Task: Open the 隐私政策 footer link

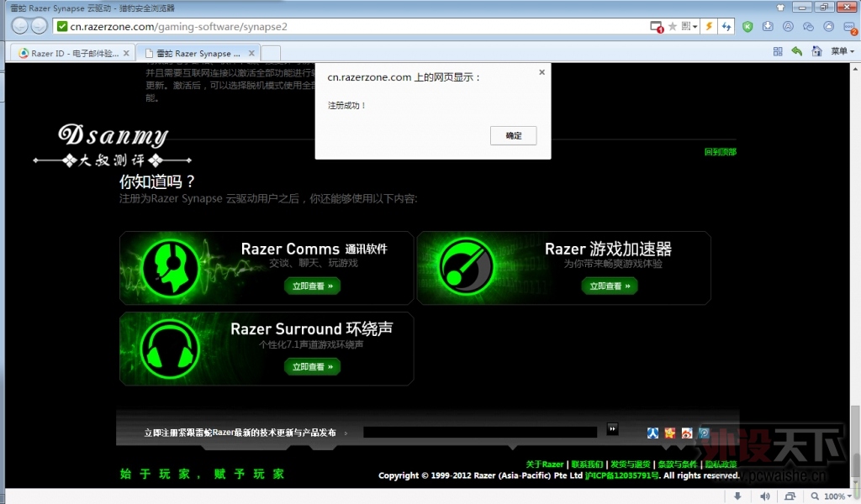Action: [x=721, y=465]
